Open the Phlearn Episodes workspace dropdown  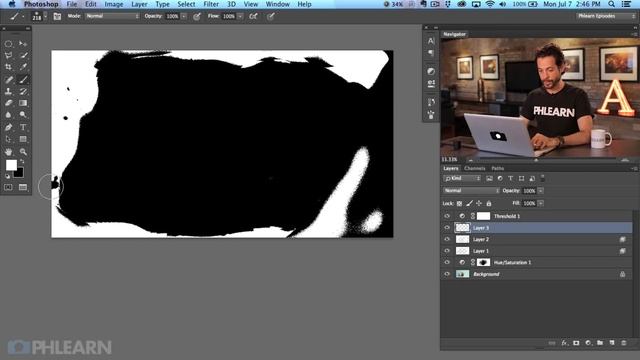[606, 16]
